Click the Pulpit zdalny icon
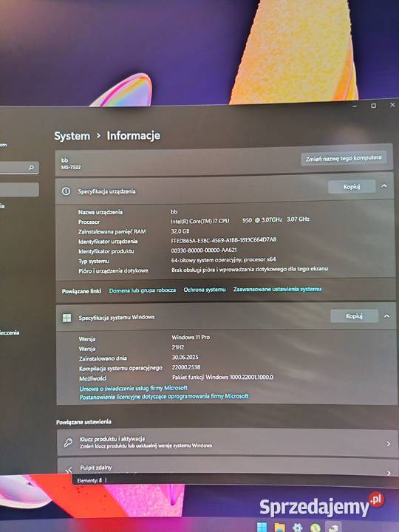The width and height of the screenshot is (399, 532). click(x=69, y=470)
